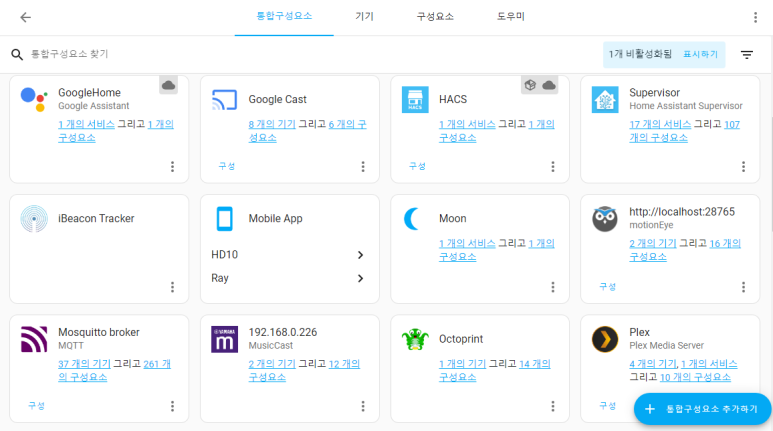Open GoogleHome 1개의 서비스 link
The height and width of the screenshot is (431, 773).
(86, 124)
